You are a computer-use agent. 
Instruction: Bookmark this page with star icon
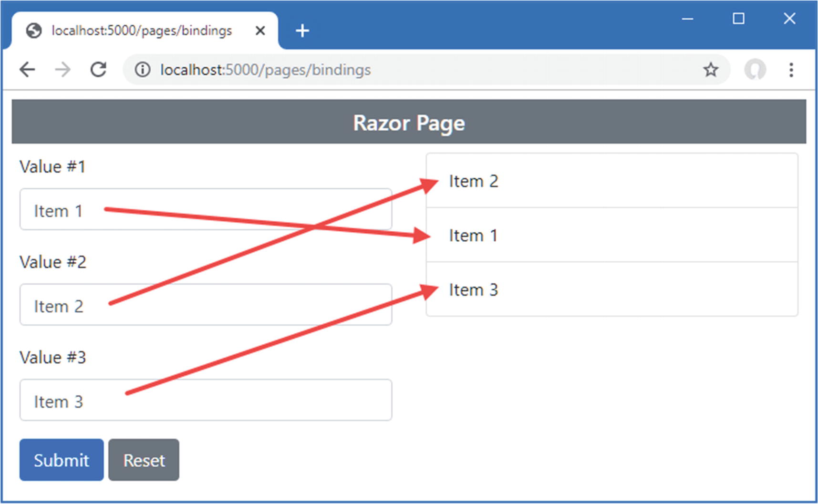coord(710,70)
